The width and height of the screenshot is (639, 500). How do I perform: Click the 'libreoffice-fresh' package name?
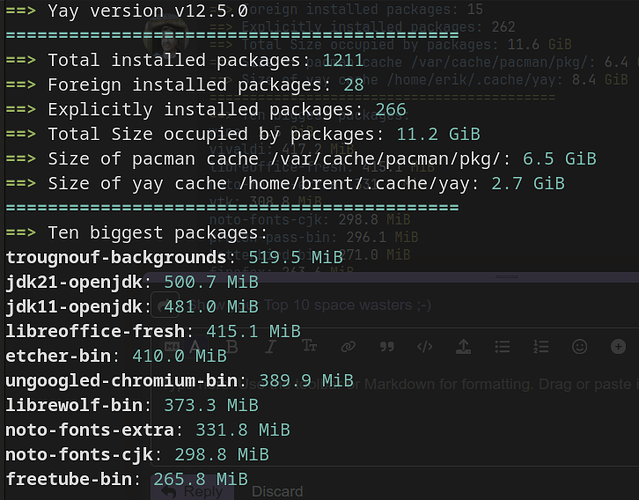click(95, 331)
